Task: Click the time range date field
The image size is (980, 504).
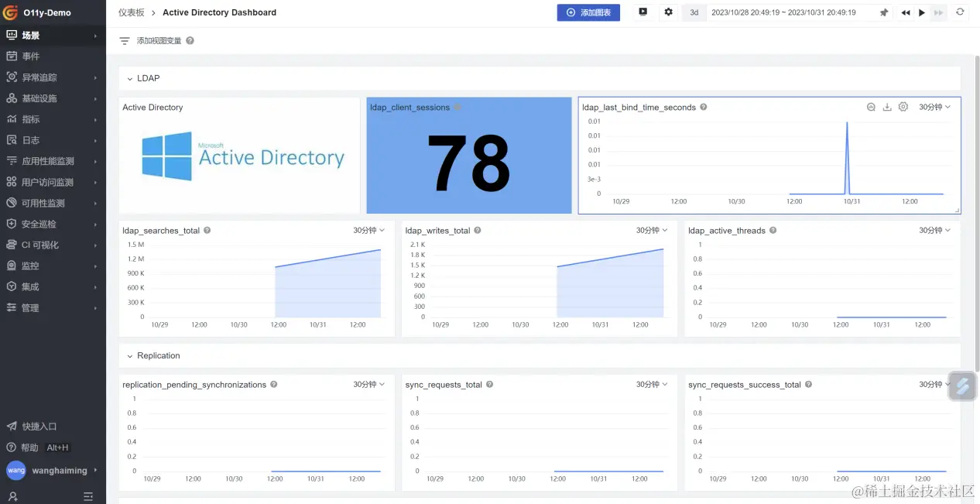Action: tap(783, 12)
